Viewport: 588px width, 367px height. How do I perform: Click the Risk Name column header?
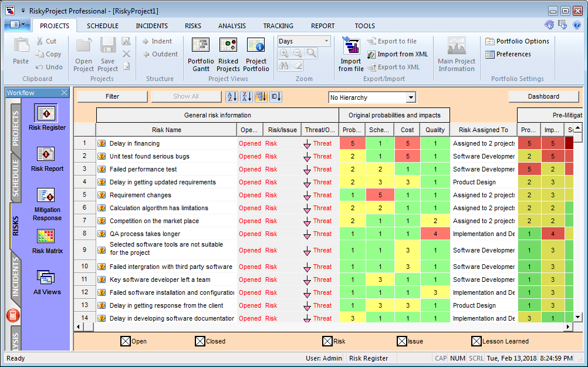[x=167, y=130]
